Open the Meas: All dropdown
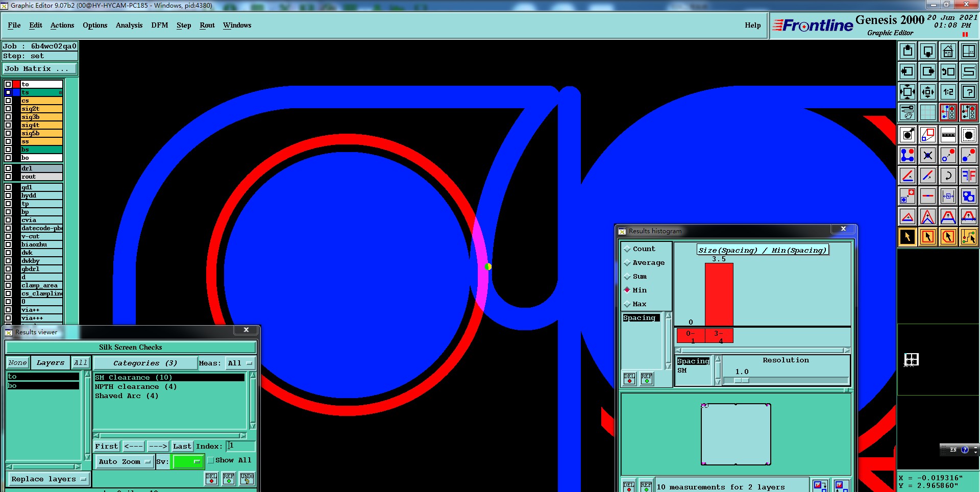 pos(240,363)
